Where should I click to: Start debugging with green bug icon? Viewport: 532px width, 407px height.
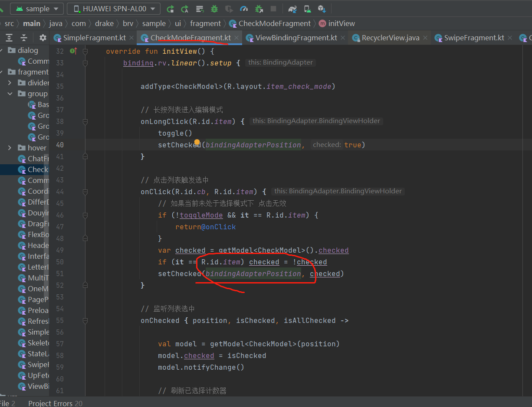[214, 9]
